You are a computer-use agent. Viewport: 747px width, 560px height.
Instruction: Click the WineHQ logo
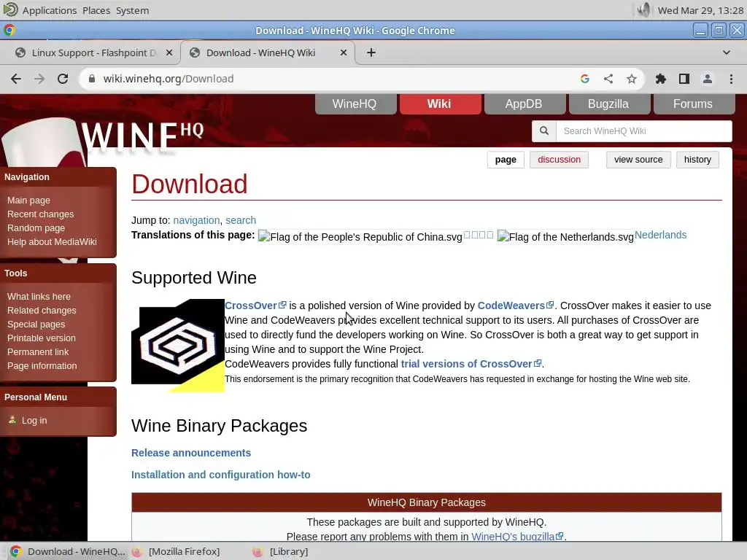click(x=142, y=138)
